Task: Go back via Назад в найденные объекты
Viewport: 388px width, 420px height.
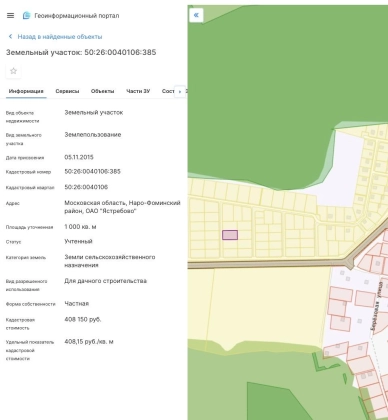Action: (60, 37)
